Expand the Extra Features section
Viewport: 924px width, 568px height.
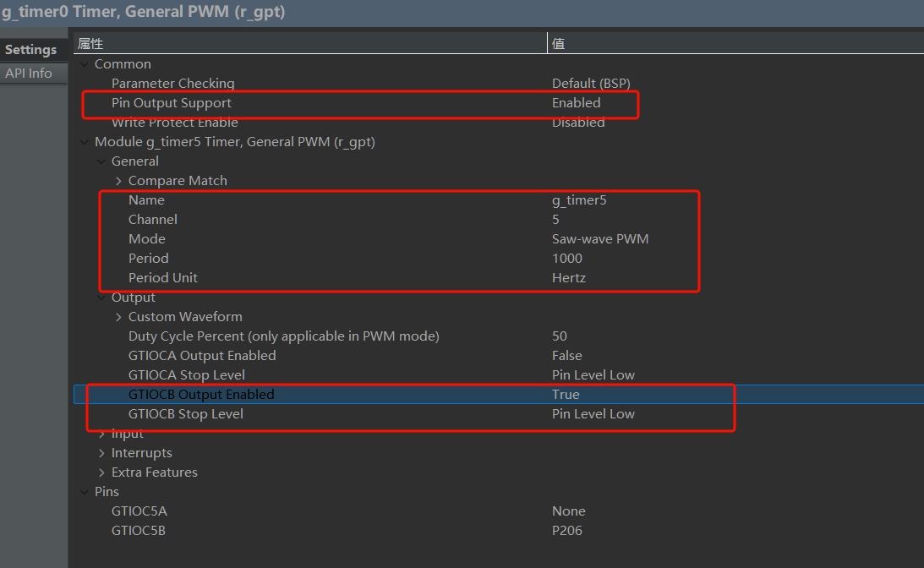coord(101,472)
